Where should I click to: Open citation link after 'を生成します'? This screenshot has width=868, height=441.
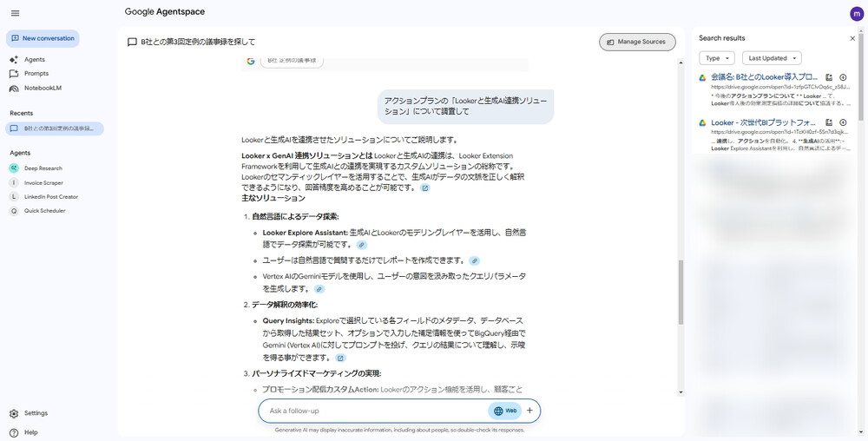319,289
